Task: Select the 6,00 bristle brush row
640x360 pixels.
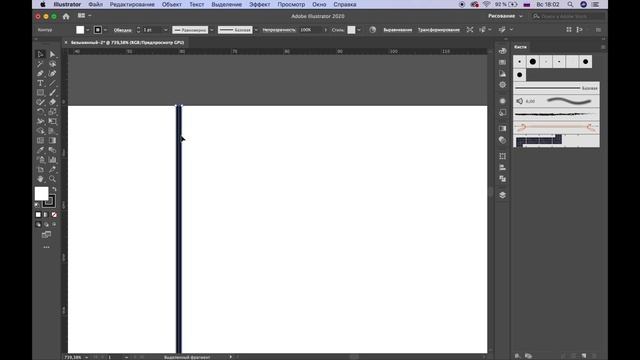Action: coord(556,101)
